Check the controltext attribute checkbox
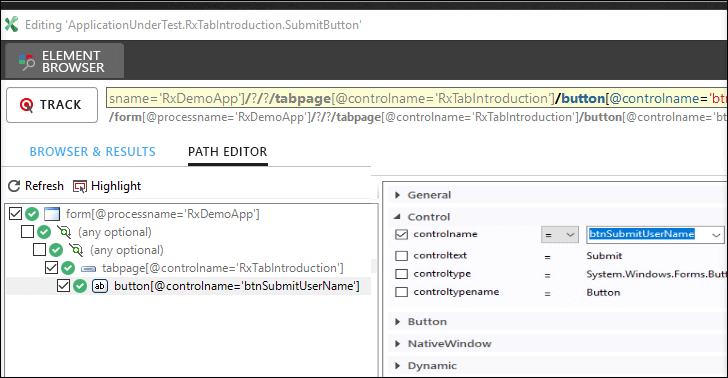The width and height of the screenshot is (728, 378). (402, 256)
